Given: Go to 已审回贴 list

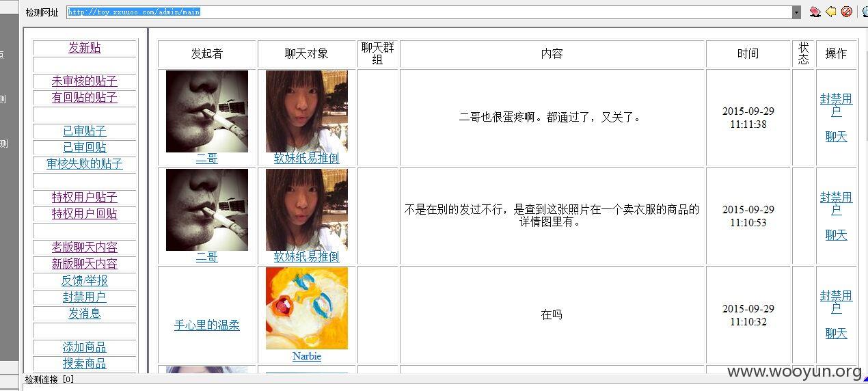Looking at the screenshot, I should (x=85, y=148).
